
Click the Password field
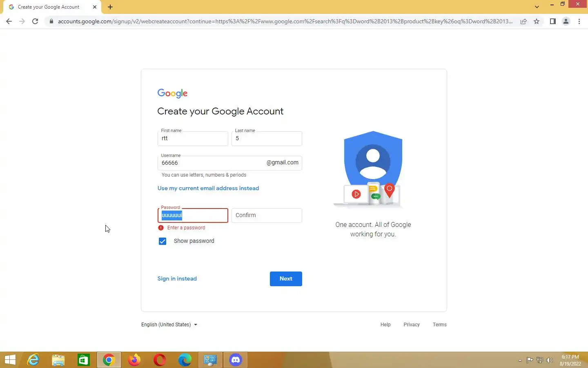(193, 215)
